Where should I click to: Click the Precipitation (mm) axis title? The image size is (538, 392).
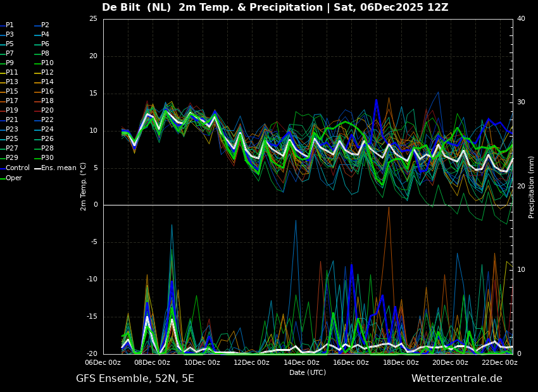click(532, 187)
